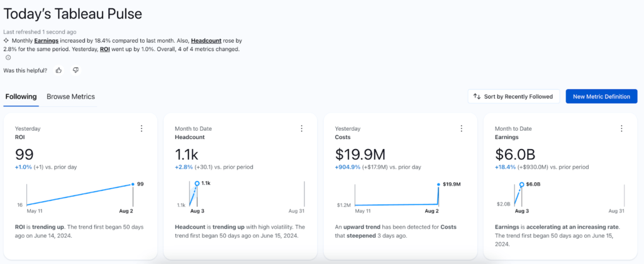The height and width of the screenshot is (264, 644).
Task: Open the ROI card three-dot menu
Action: coord(142,128)
